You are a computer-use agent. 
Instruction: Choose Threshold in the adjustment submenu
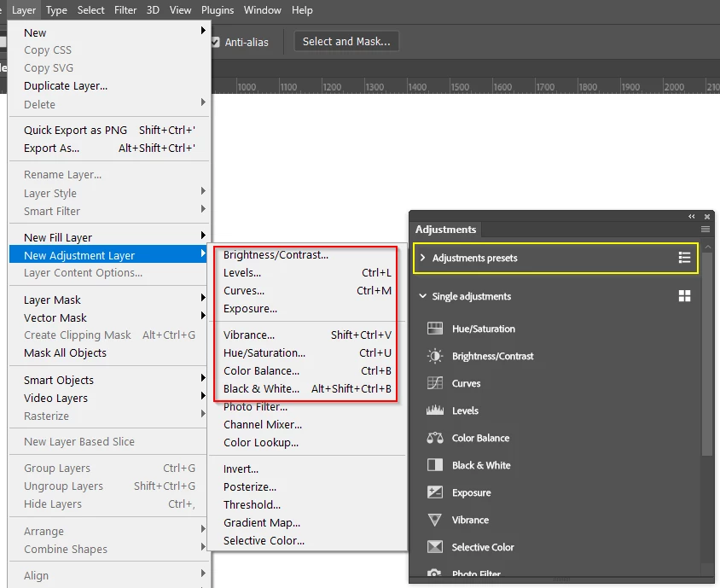click(307, 505)
